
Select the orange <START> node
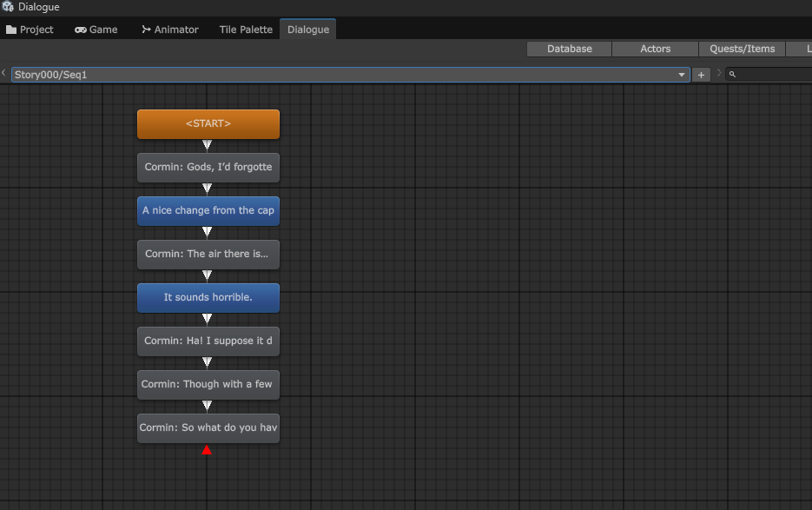pos(208,123)
